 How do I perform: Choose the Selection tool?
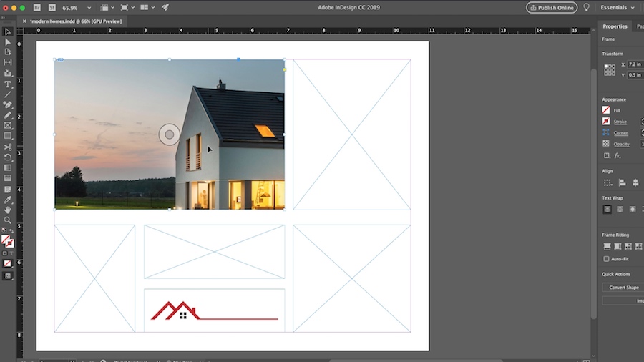click(x=7, y=31)
